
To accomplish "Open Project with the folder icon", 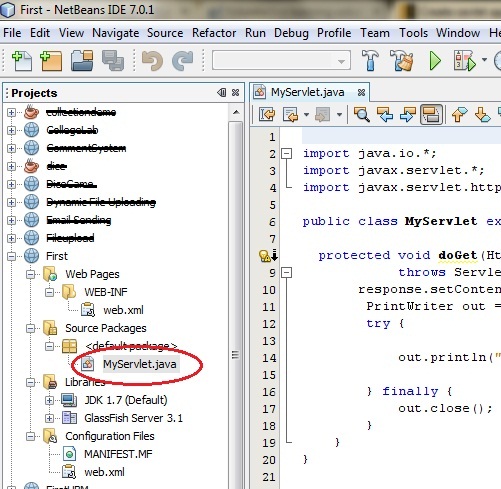I will [82, 61].
